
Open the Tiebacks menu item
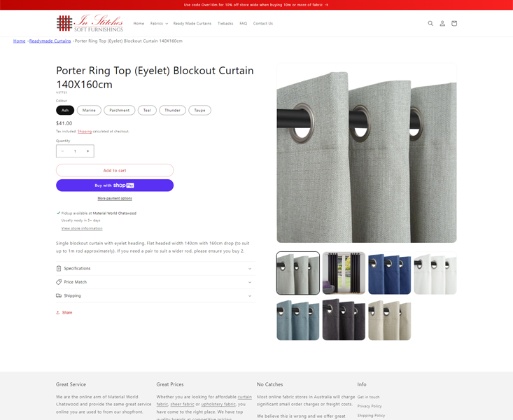[x=225, y=24]
